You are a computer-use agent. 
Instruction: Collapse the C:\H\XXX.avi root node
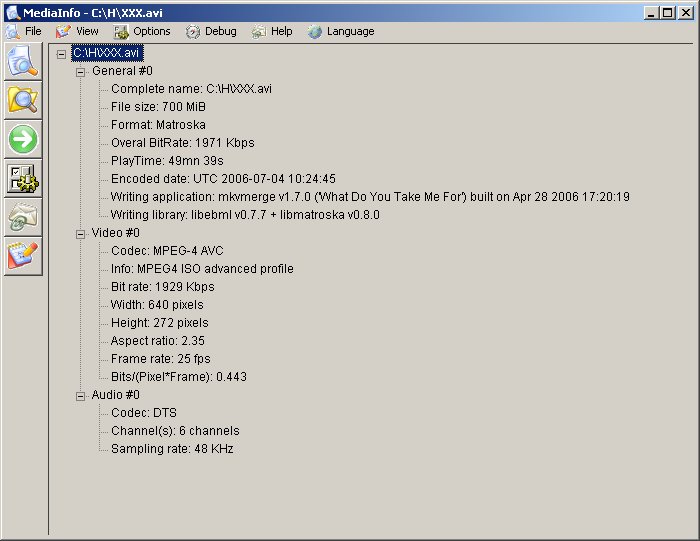click(x=61, y=54)
